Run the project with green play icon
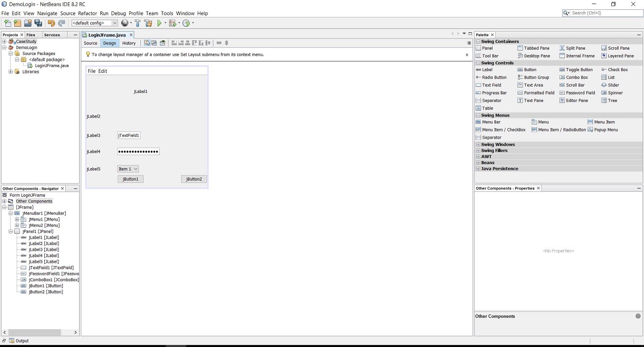644x347 pixels. click(159, 23)
